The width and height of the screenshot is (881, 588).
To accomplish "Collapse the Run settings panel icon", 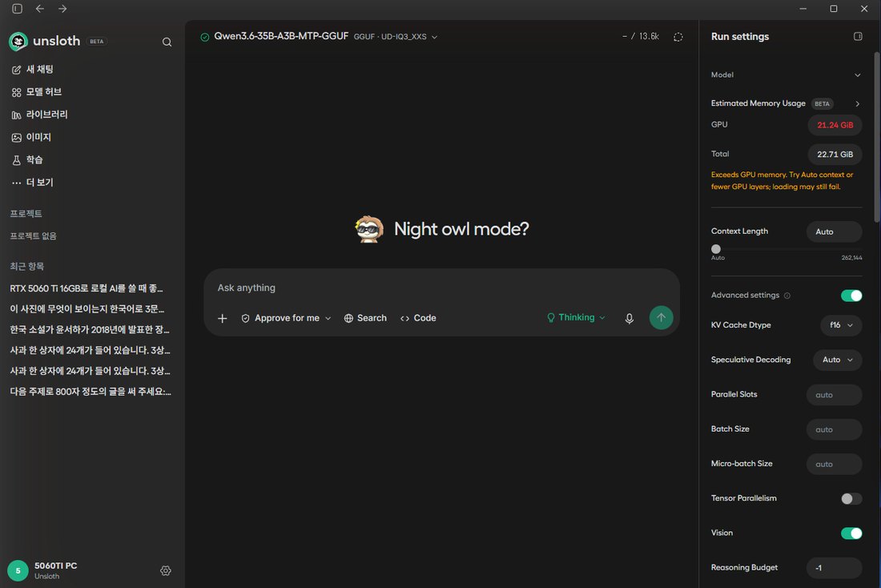I will point(858,37).
